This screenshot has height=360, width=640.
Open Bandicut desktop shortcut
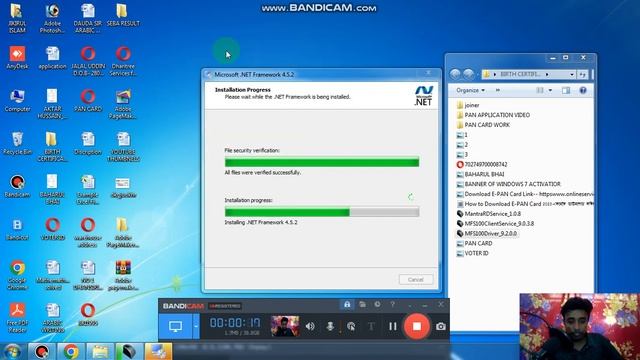pos(17,229)
